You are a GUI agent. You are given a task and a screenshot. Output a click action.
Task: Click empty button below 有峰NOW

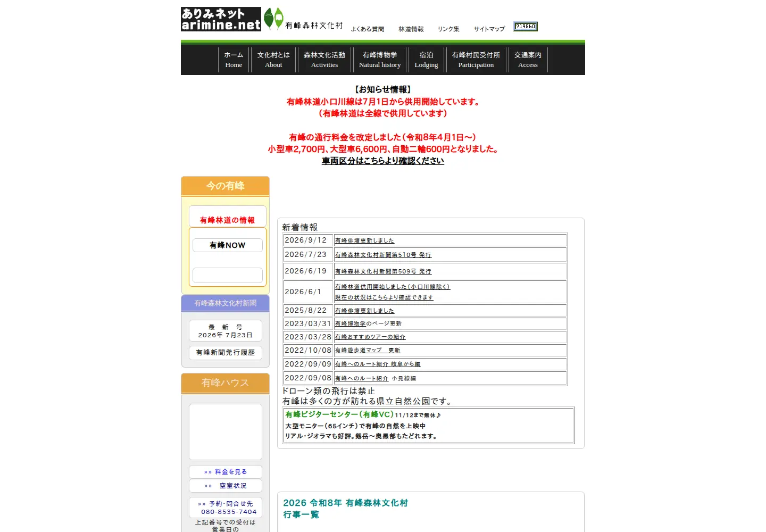(228, 275)
